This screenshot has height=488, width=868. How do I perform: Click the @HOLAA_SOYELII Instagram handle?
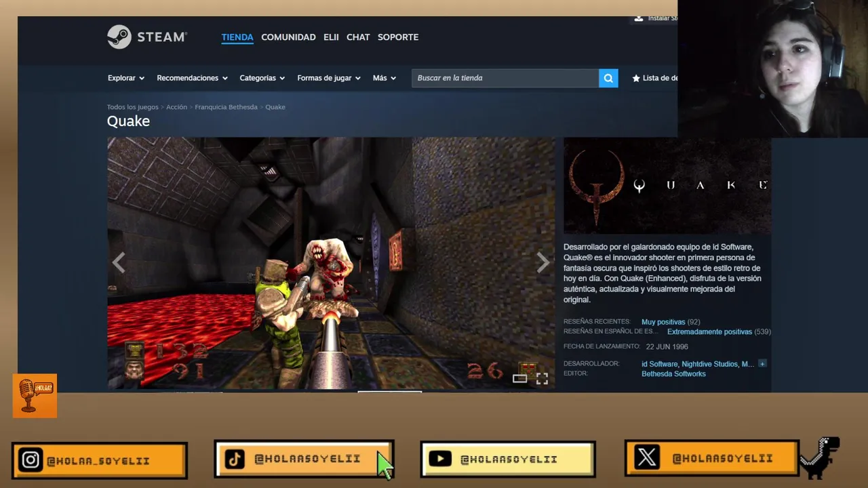point(98,461)
